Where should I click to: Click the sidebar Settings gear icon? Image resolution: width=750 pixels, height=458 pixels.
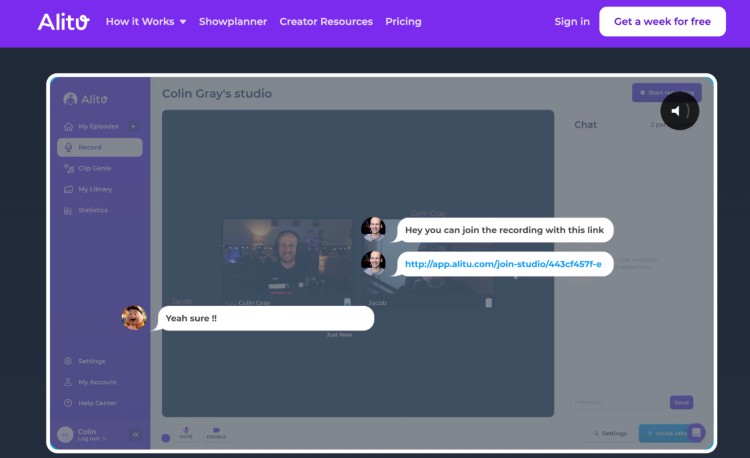pos(68,361)
